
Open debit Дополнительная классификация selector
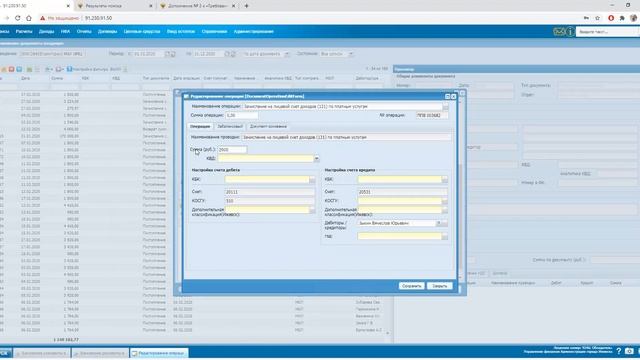click(312, 210)
